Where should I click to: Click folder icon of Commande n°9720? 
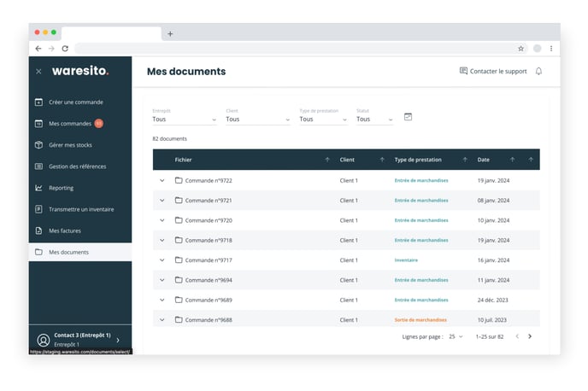pos(179,220)
